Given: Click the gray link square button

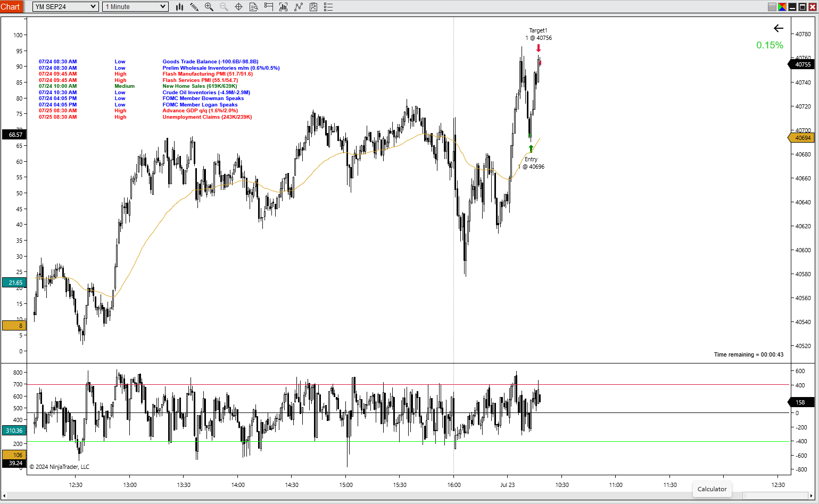Looking at the screenshot, I should pyautogui.click(x=772, y=7).
